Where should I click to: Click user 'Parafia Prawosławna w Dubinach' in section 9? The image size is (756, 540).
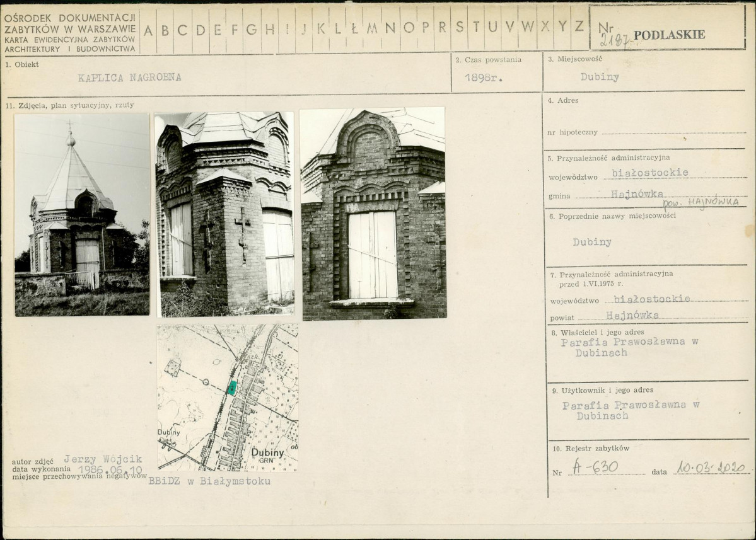(x=631, y=410)
